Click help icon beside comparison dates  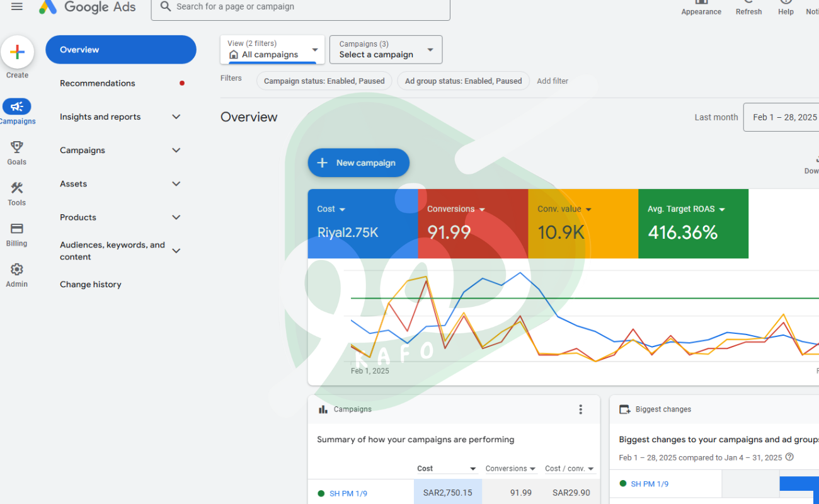tap(789, 457)
